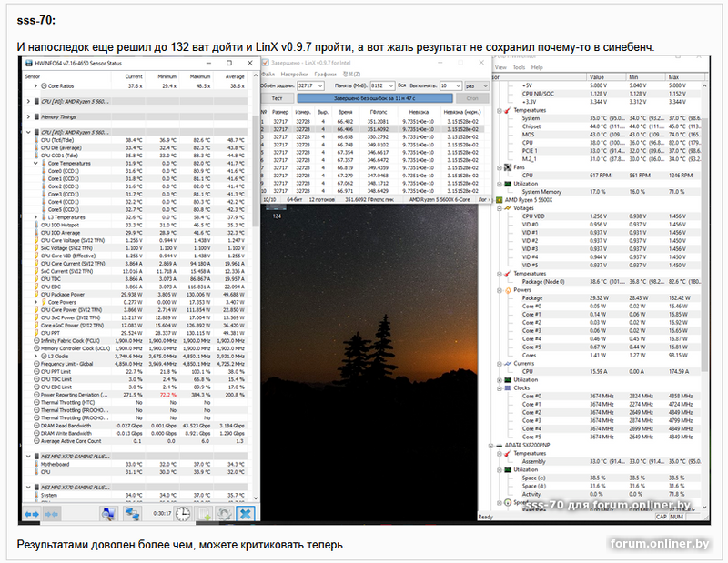Click the HWiNFO close X toolbar icon
The image size is (728, 563).
click(x=244, y=513)
